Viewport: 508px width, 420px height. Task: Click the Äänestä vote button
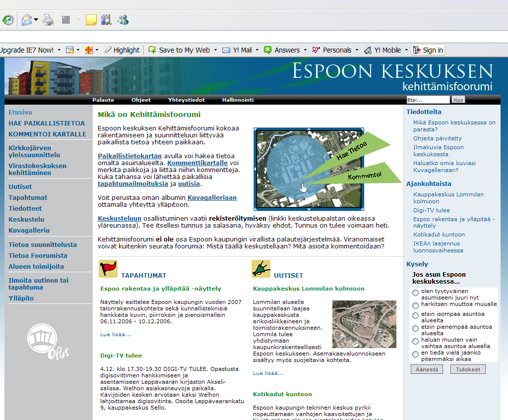point(427,369)
